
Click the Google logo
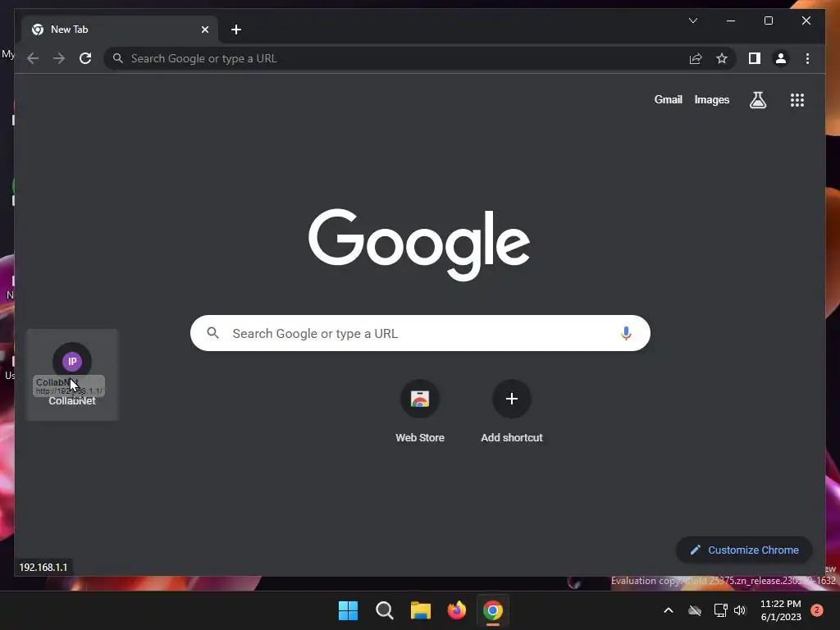click(x=419, y=244)
